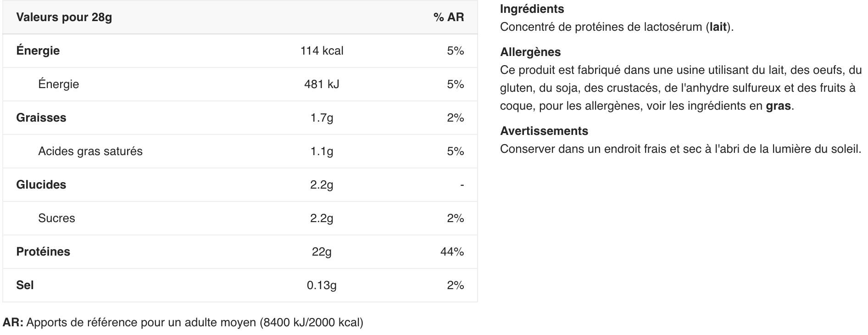
Task: Select the "Sel" row label
Action: coord(25,285)
